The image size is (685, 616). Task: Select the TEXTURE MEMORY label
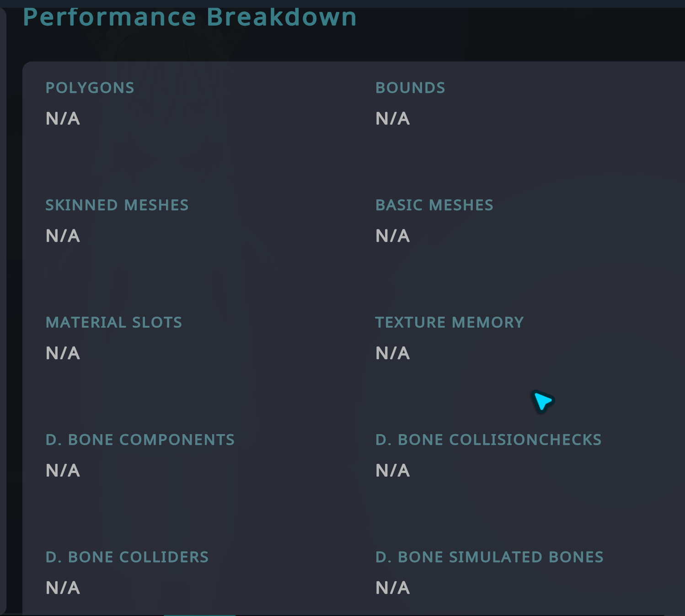450,323
